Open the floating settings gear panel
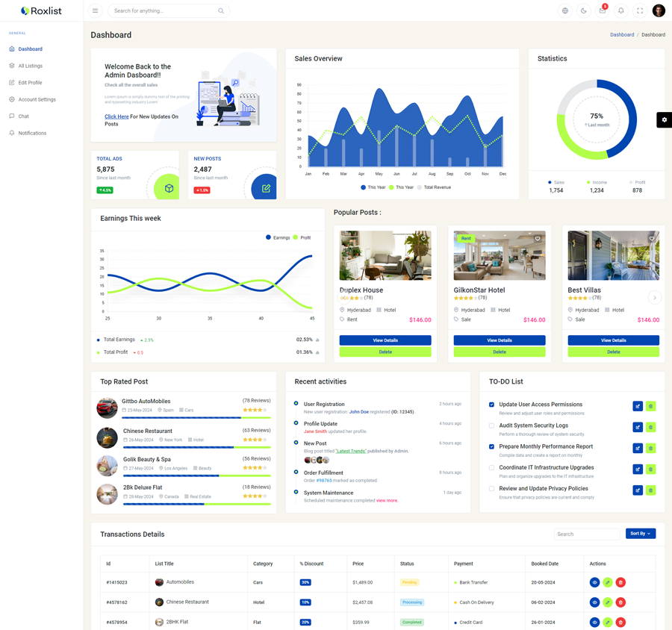This screenshot has width=672, height=630. (664, 119)
